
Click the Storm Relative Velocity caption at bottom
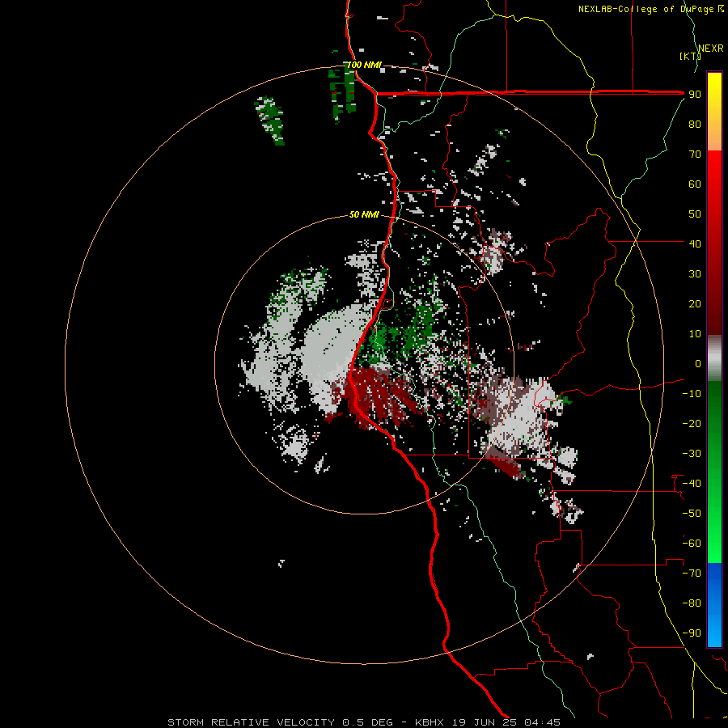tap(363, 722)
